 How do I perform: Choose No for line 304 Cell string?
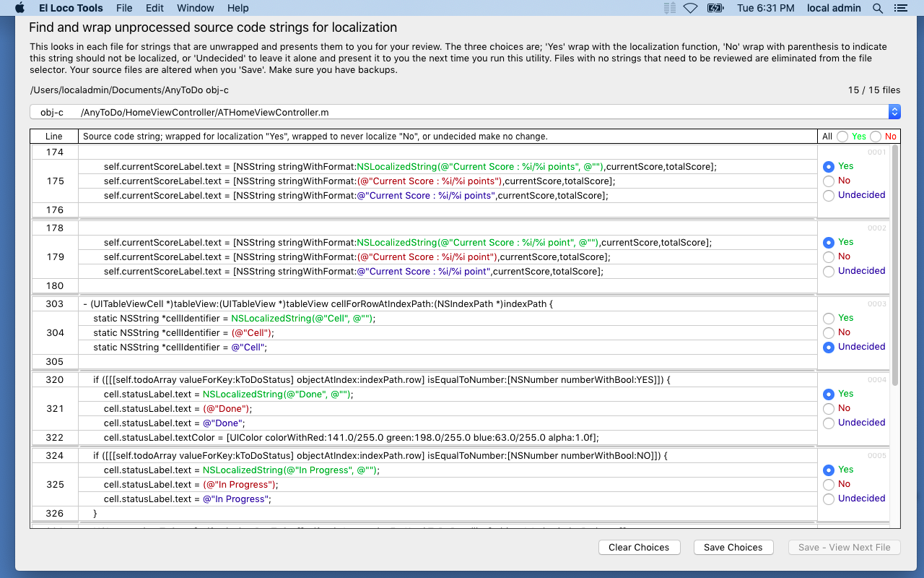pyautogui.click(x=829, y=332)
